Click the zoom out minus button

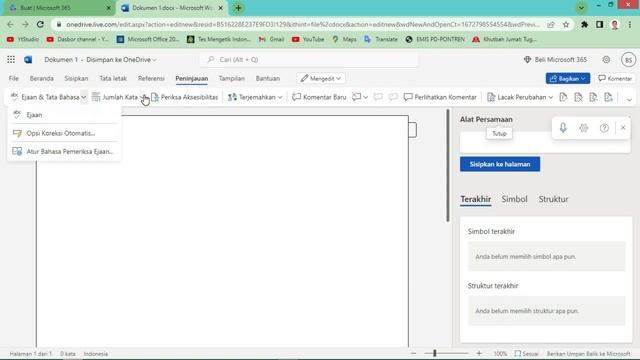[x=413, y=353]
